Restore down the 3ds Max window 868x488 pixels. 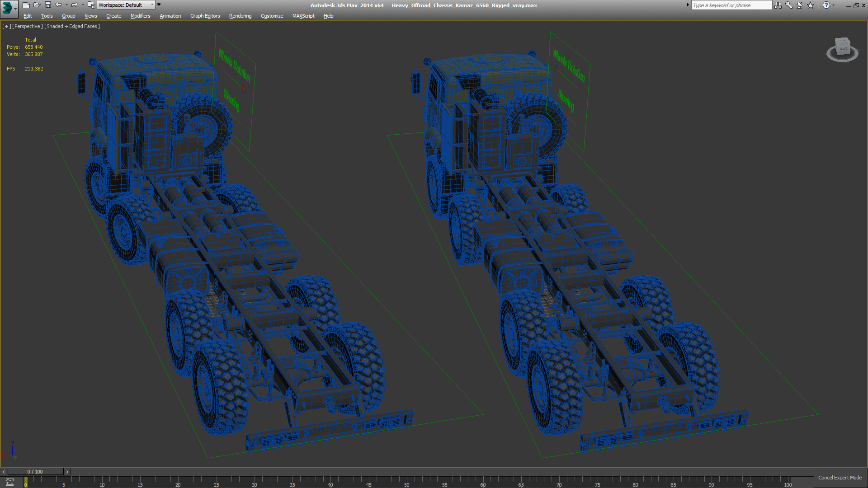(856, 5)
